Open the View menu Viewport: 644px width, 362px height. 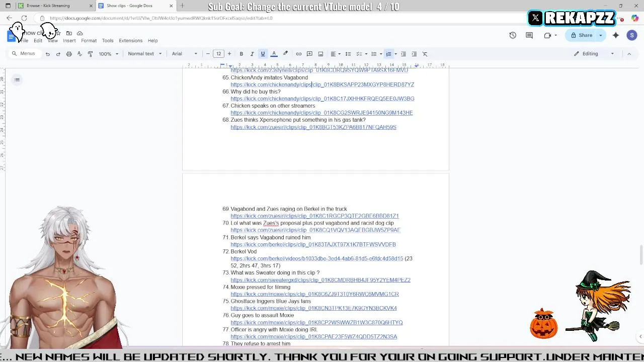pos(52,41)
